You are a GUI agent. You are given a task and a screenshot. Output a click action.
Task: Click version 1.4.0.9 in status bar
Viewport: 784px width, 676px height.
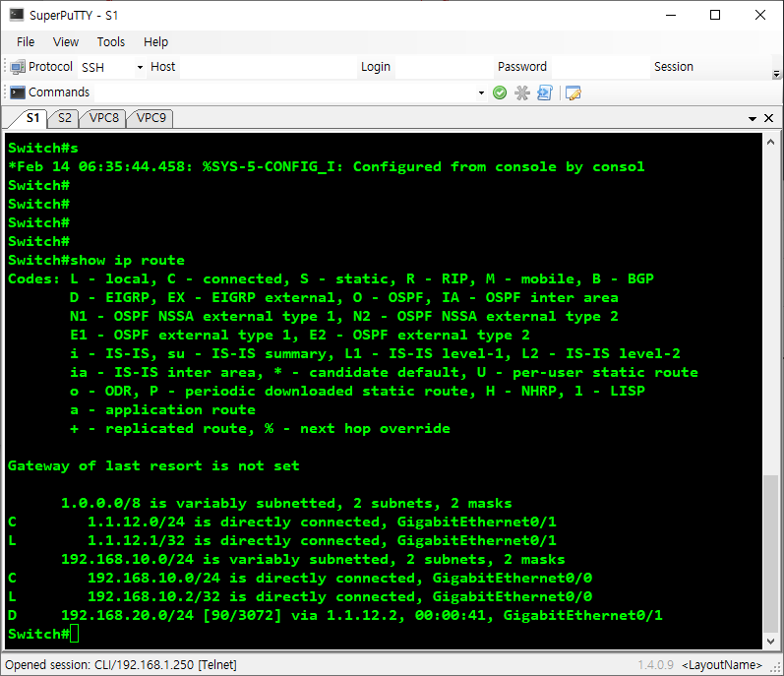[655, 665]
